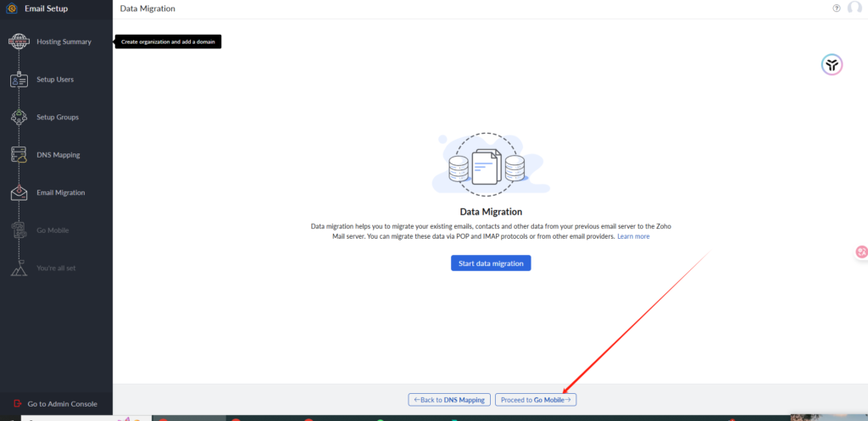Click the Go Mobile phone icon
Screen dimensions: 868x421
click(19, 230)
